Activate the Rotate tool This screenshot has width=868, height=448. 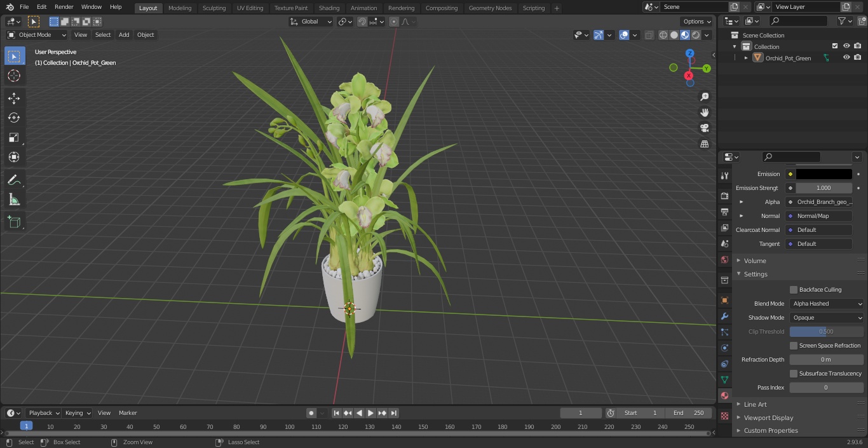(x=14, y=118)
